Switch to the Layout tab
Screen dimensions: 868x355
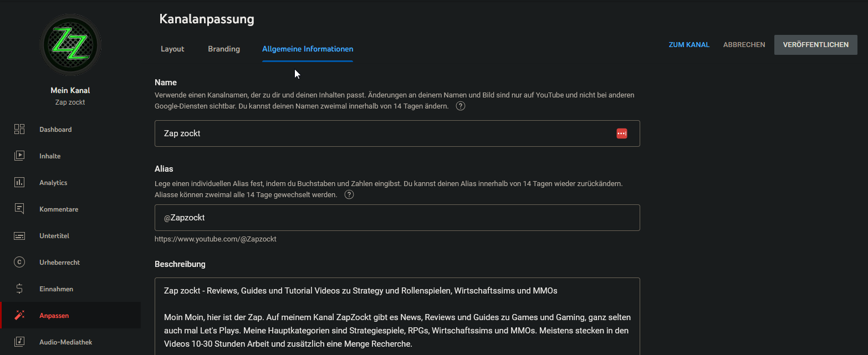pyautogui.click(x=172, y=49)
